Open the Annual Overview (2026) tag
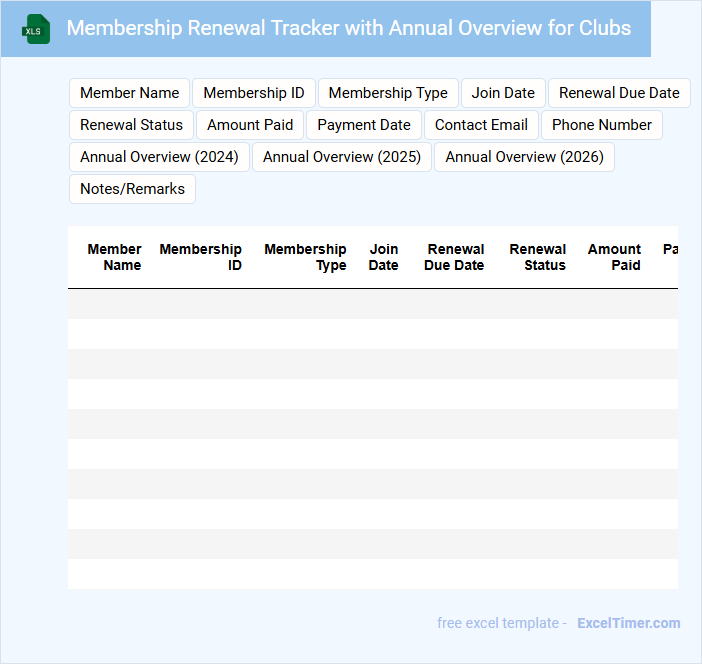 click(524, 157)
